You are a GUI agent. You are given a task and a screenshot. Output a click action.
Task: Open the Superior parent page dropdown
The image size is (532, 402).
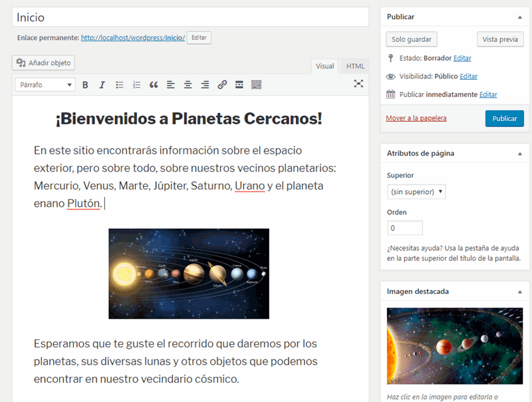pyautogui.click(x=416, y=192)
